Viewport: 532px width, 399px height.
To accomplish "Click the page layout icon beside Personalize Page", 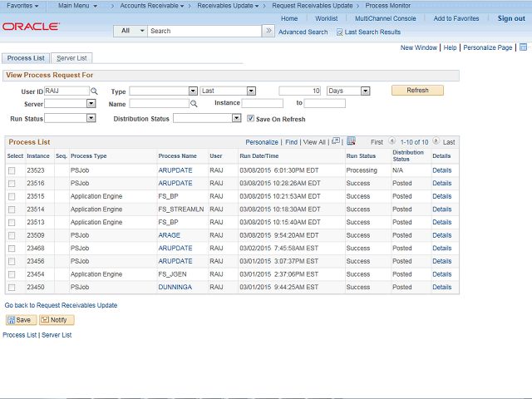I will pos(522,48).
